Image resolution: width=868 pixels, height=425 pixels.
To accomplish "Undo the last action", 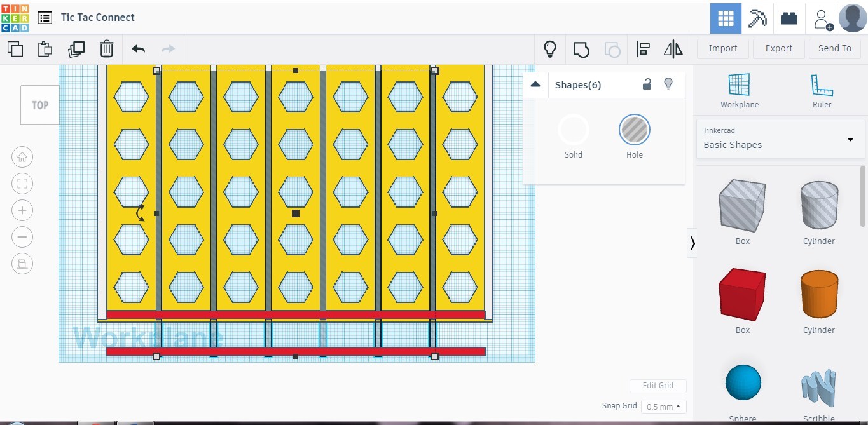I will pyautogui.click(x=138, y=49).
